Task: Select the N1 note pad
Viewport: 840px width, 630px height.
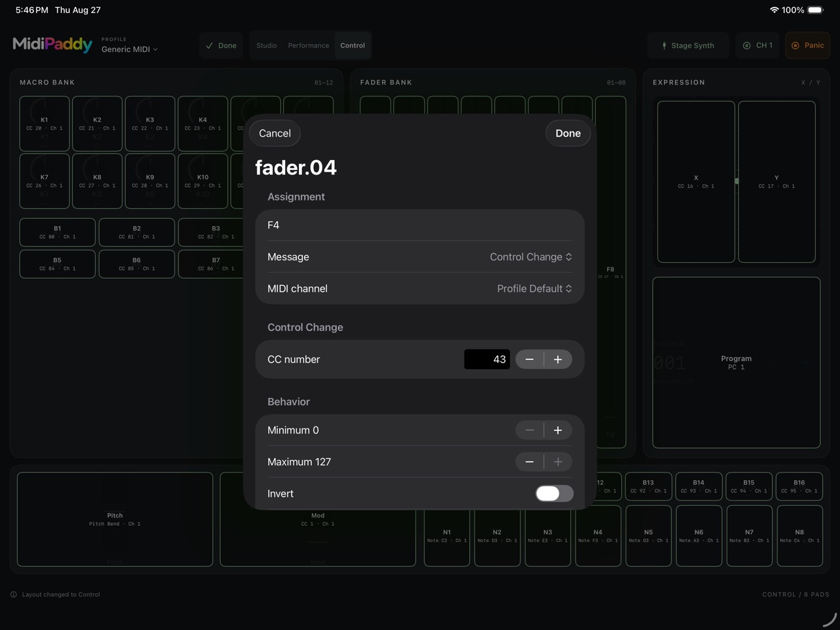Action: tap(447, 536)
